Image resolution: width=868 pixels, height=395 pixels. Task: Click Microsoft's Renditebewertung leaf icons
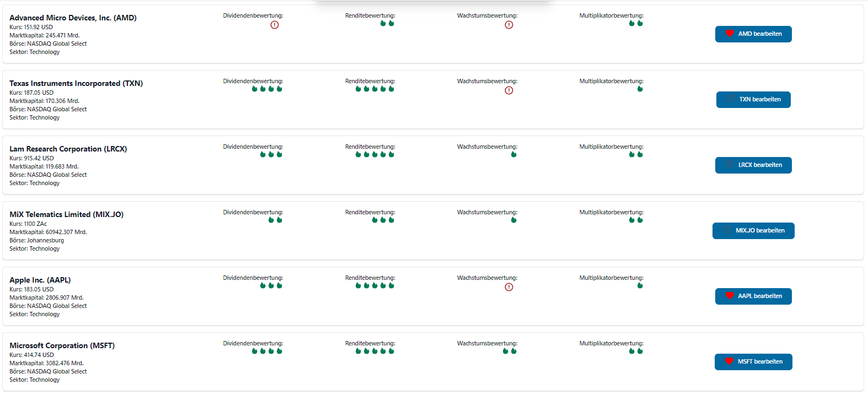click(374, 351)
